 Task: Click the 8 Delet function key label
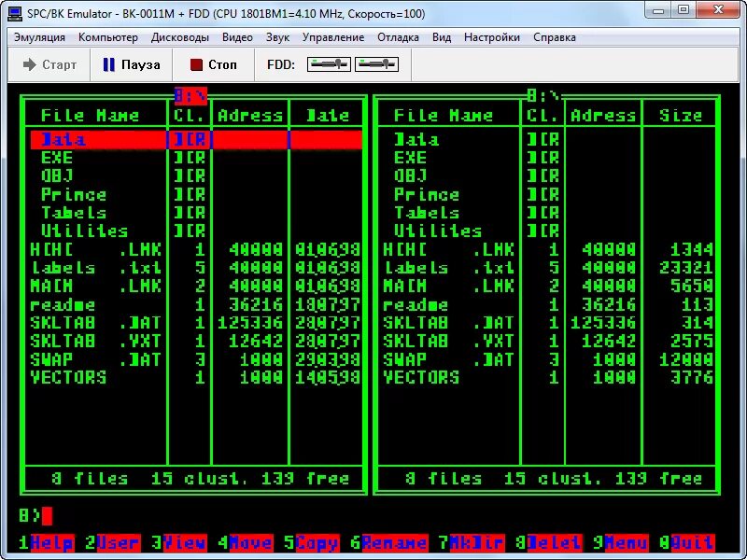pos(549,542)
